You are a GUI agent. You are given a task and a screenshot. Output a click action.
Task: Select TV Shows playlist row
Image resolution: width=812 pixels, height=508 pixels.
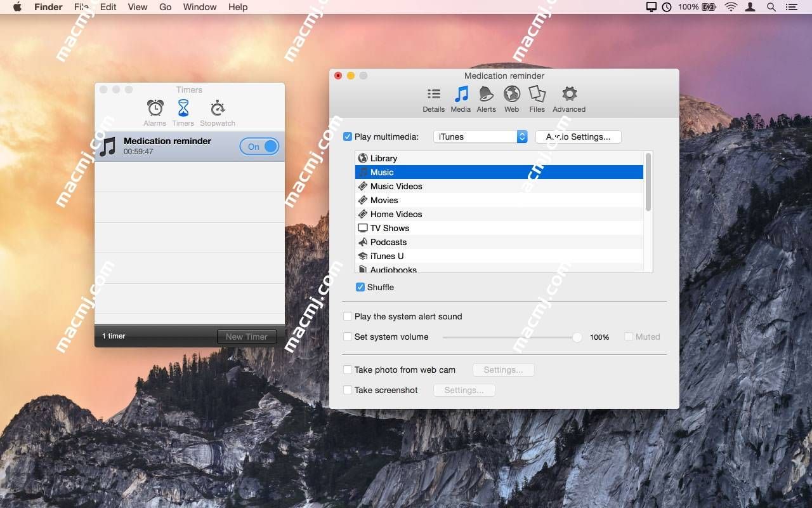pos(499,228)
